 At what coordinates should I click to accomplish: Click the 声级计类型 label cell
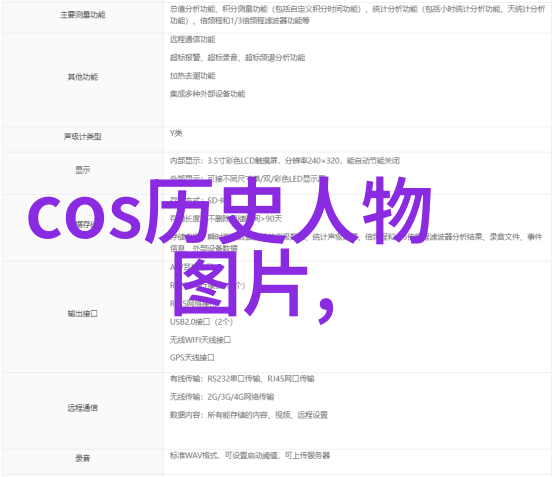tap(83, 137)
